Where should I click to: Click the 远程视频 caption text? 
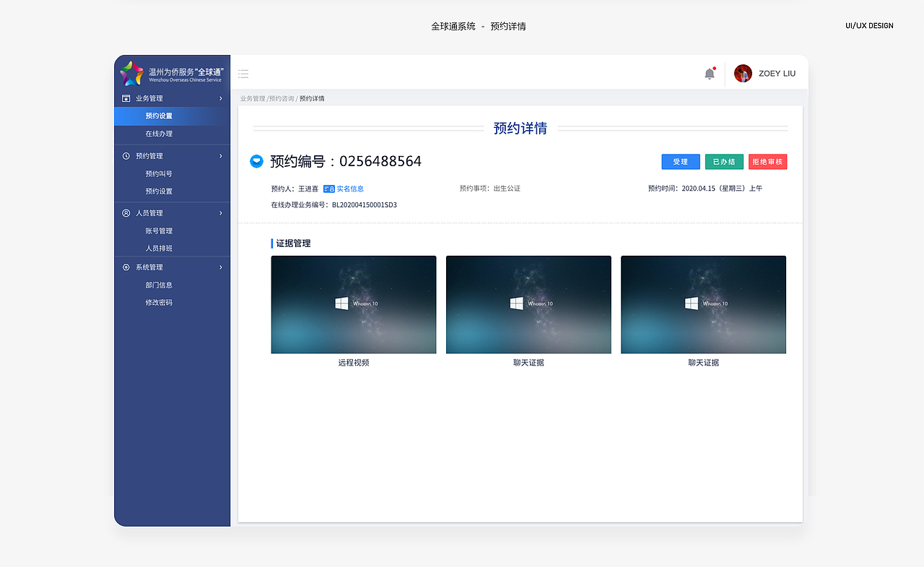(x=354, y=363)
